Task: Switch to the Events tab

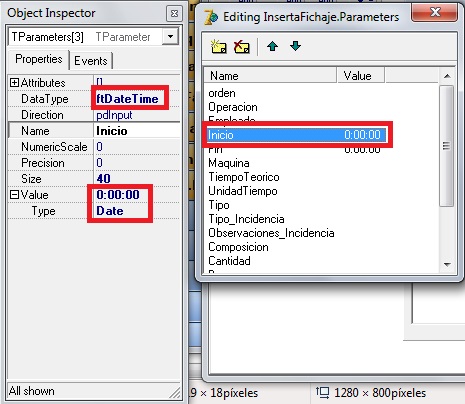Action: pos(91,61)
